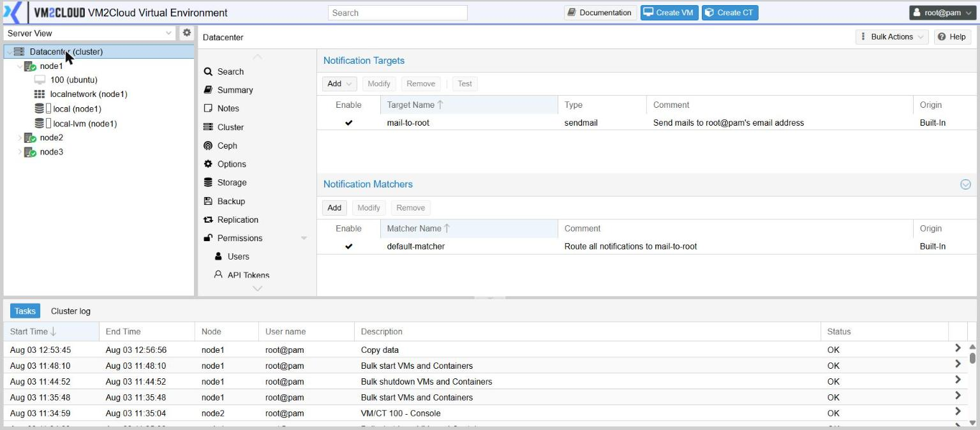Click the node3 server icon
This screenshot has height=430, width=980.
(30, 152)
